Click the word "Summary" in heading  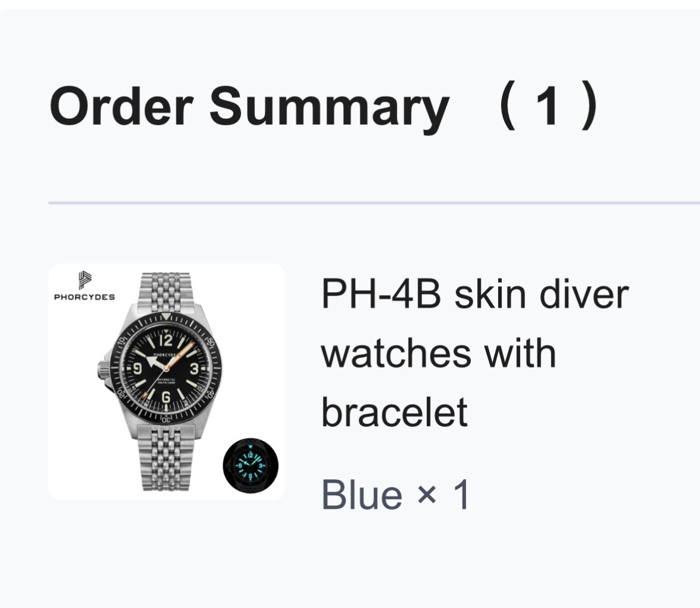pyautogui.click(x=328, y=107)
